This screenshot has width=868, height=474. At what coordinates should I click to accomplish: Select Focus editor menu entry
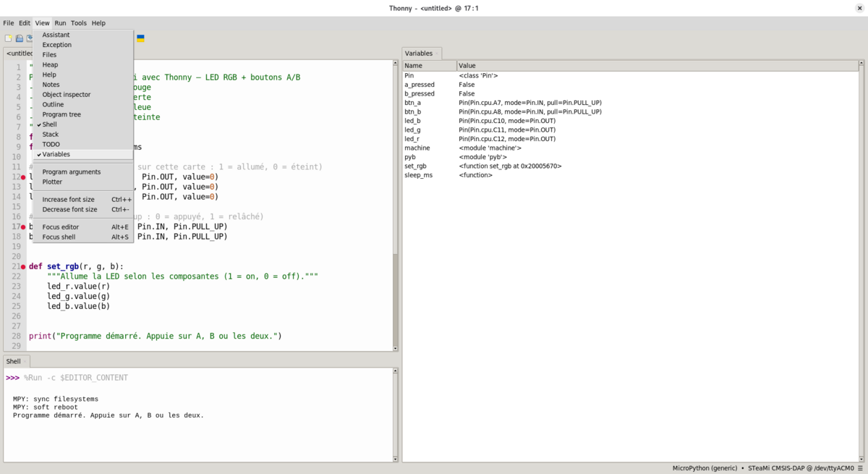[x=83, y=227]
